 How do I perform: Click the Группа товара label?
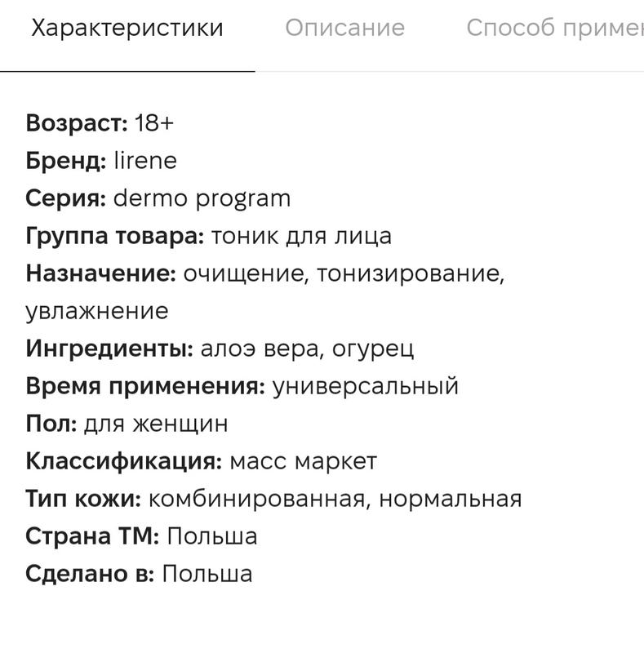(x=114, y=236)
